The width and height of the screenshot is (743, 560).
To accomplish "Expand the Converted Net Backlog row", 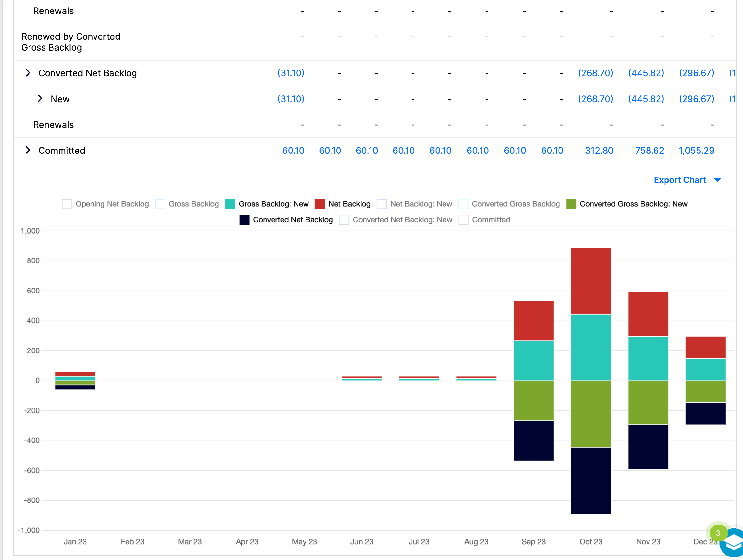I will 28,73.
